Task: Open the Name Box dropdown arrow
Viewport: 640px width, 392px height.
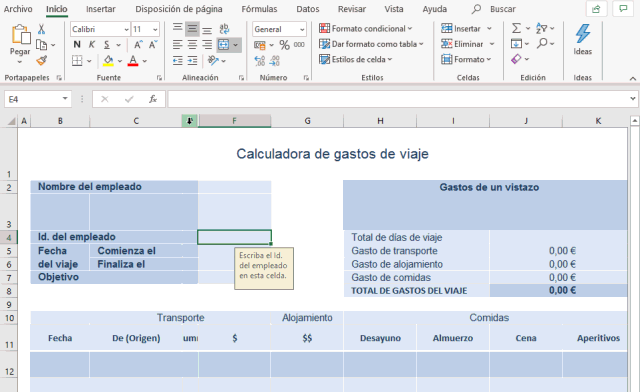Action: (65, 99)
